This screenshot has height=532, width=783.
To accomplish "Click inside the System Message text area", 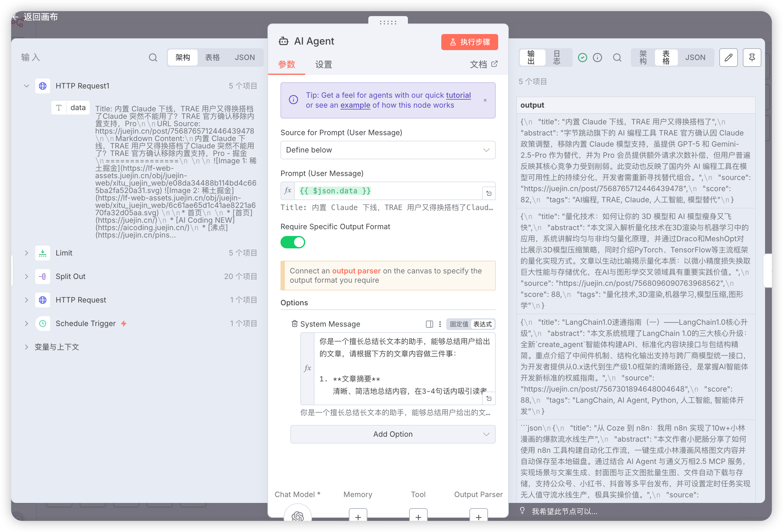I will click(x=404, y=369).
